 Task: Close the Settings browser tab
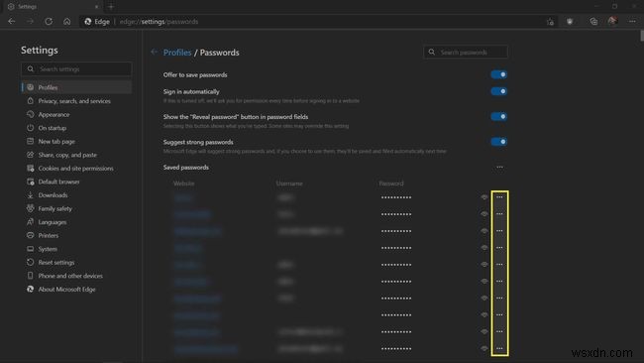coord(96,7)
